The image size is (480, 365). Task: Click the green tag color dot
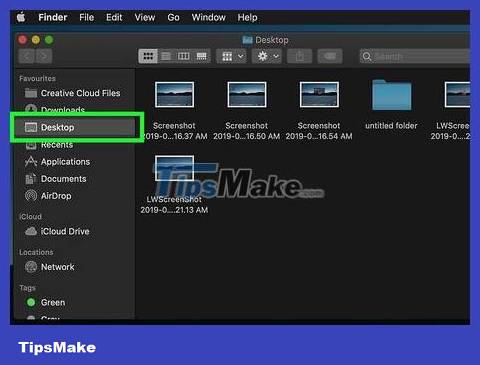(31, 302)
